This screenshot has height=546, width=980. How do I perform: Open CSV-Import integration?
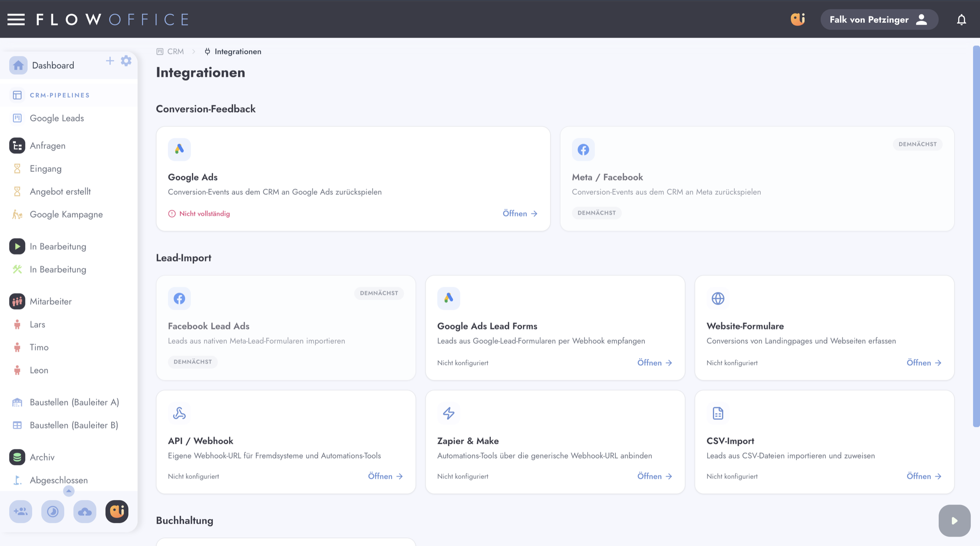(924, 476)
